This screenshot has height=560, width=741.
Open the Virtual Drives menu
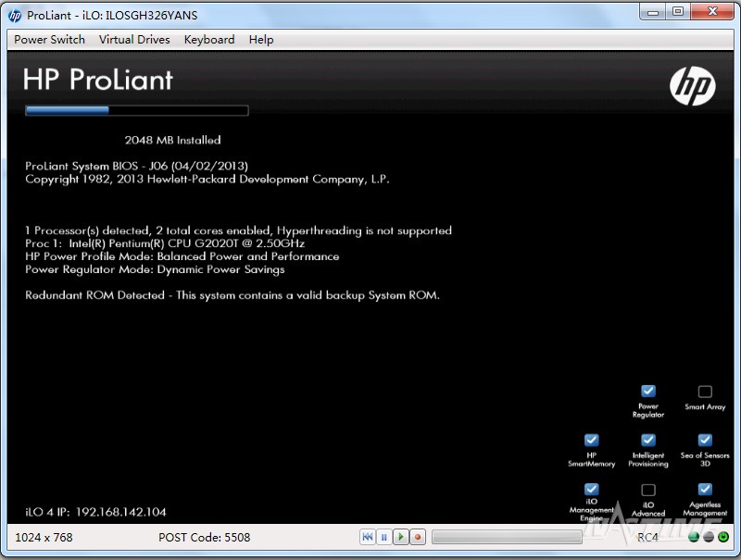tap(134, 40)
